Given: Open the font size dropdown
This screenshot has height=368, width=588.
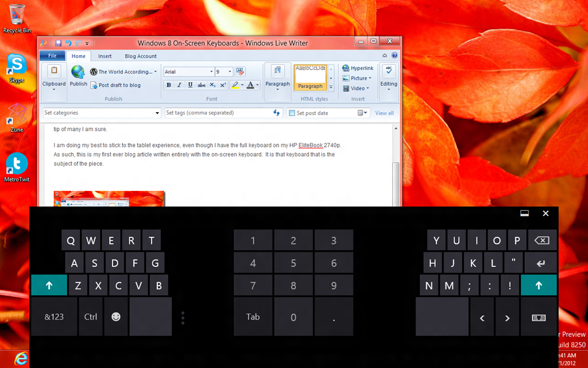Looking at the screenshot, I should 230,72.
